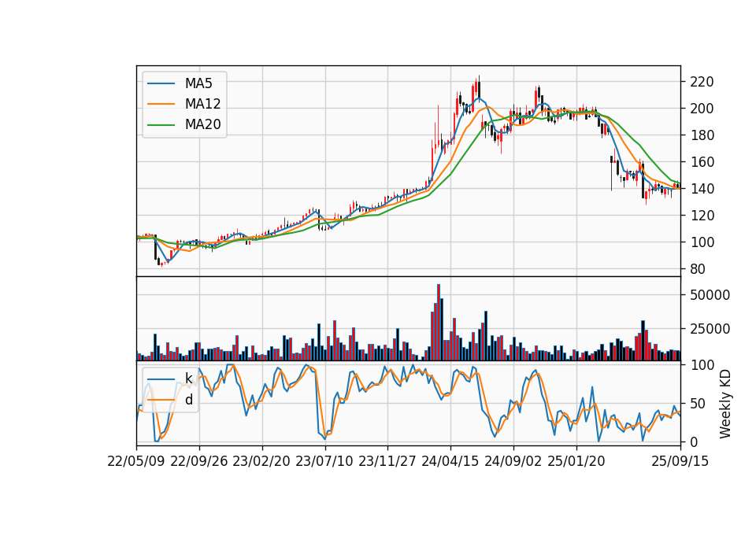Screen dimensions: 756x543
Task: Click the 220 price axis tick label
Action: coord(702,82)
